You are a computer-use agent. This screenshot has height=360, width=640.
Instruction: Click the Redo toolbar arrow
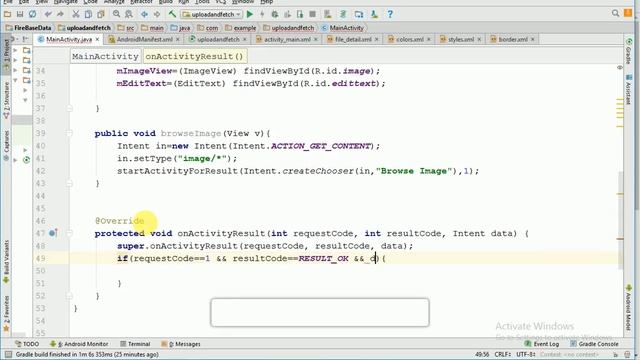(60, 14)
